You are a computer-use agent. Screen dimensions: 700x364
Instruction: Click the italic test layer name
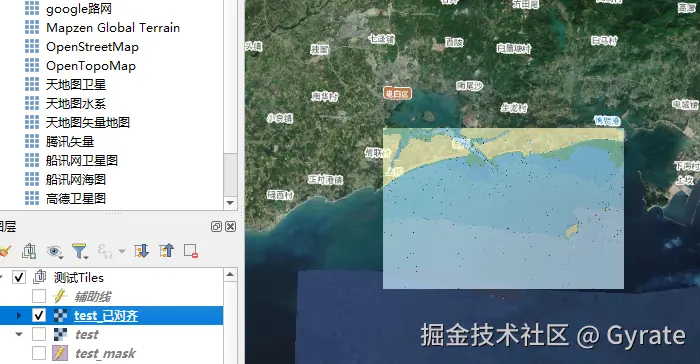coord(87,335)
